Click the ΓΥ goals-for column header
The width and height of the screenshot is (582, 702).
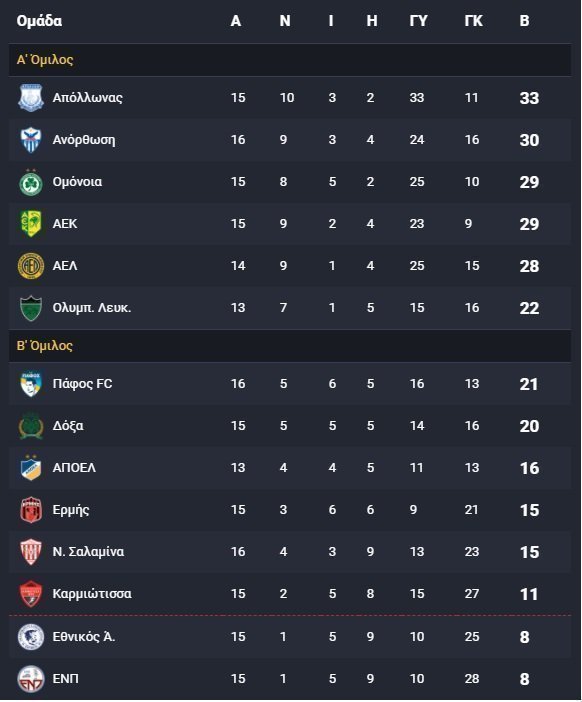[x=419, y=21]
